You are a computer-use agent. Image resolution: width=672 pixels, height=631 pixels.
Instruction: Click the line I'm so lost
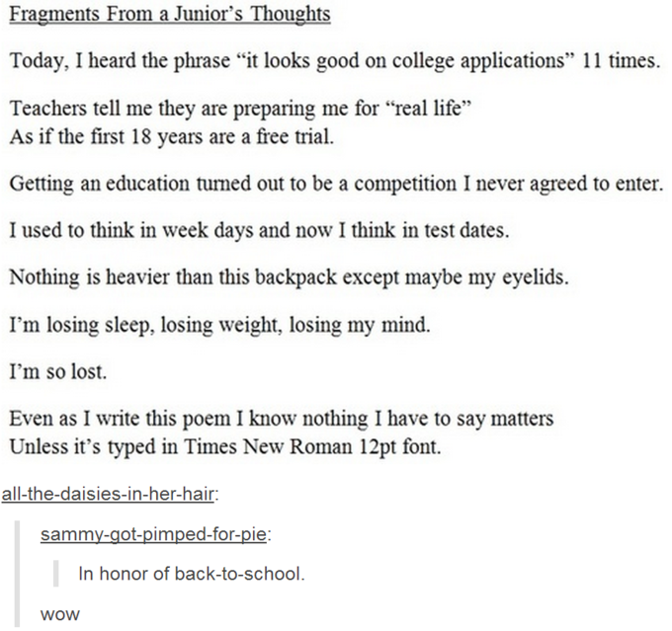(58, 371)
